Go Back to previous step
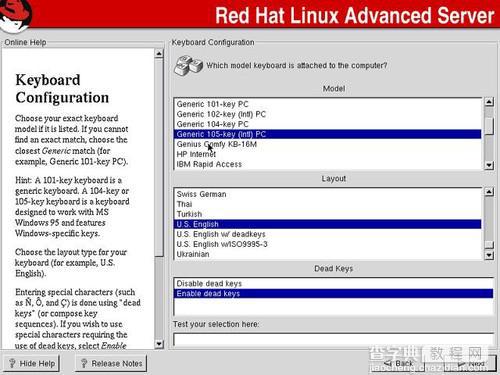 398,363
